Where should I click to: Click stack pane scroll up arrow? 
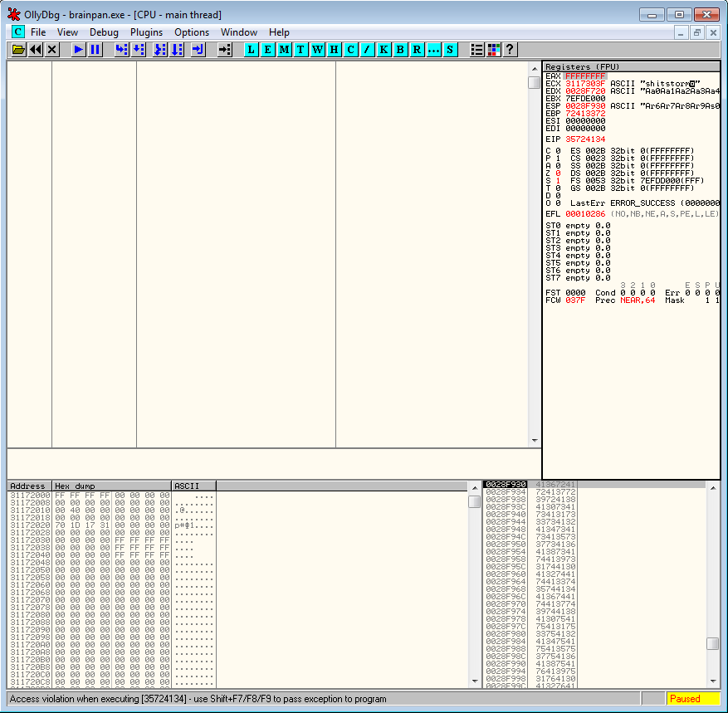tap(713, 488)
